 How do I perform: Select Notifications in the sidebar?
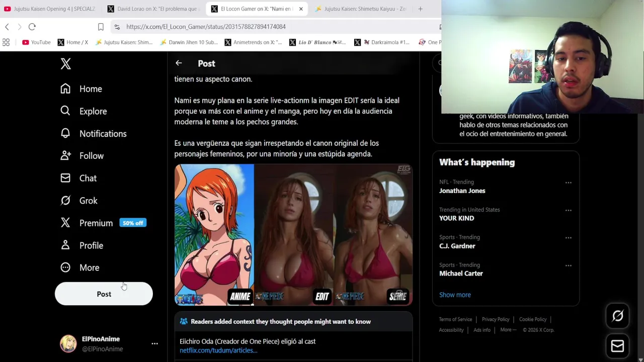103,134
